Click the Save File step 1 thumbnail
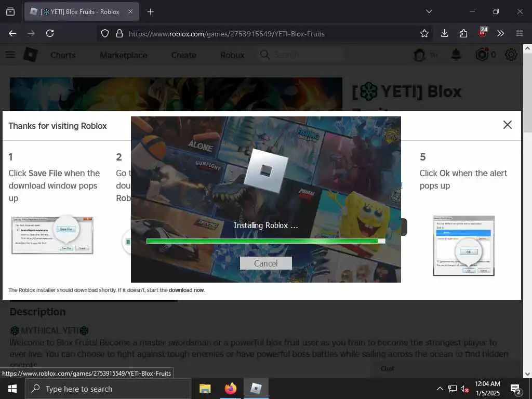Screen dimensions: 532x399 point(52,235)
